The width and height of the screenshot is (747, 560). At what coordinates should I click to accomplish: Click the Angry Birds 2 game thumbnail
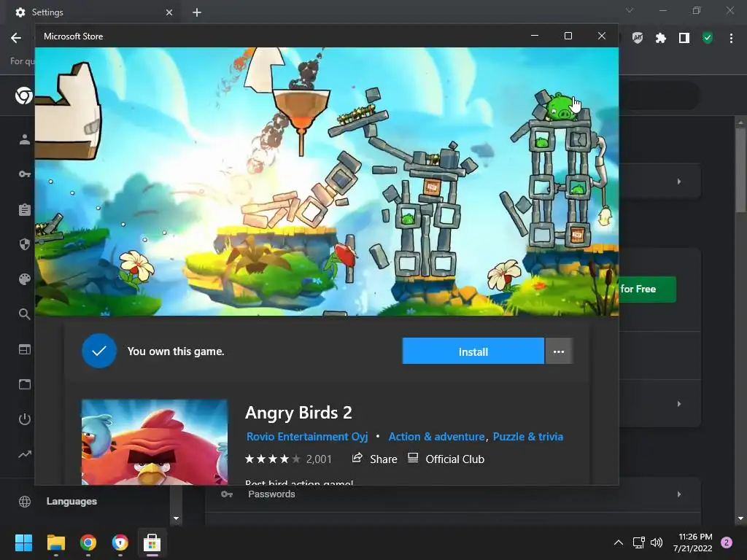coord(155,443)
